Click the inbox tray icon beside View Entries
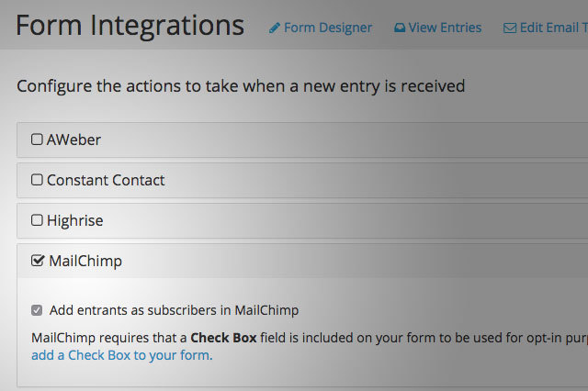This screenshot has width=588, height=391. [400, 28]
